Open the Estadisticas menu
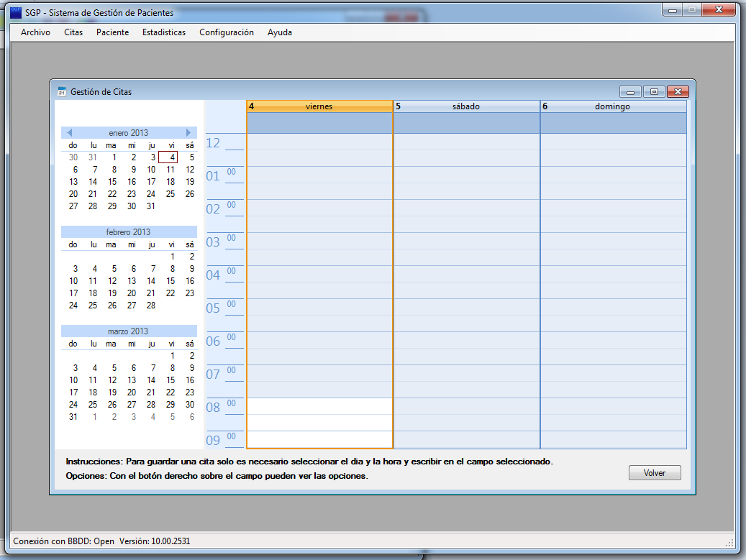This screenshot has height=560, width=746. pos(164,32)
